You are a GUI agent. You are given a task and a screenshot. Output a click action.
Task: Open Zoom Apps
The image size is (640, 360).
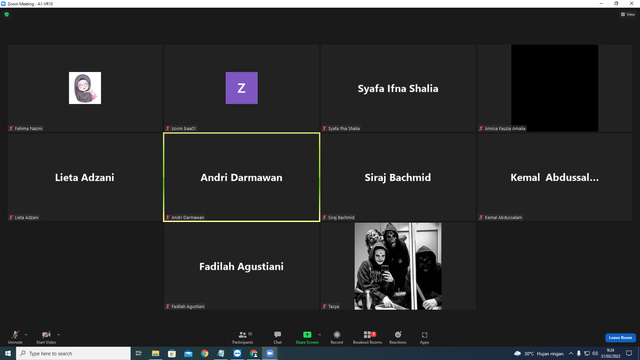tap(424, 337)
